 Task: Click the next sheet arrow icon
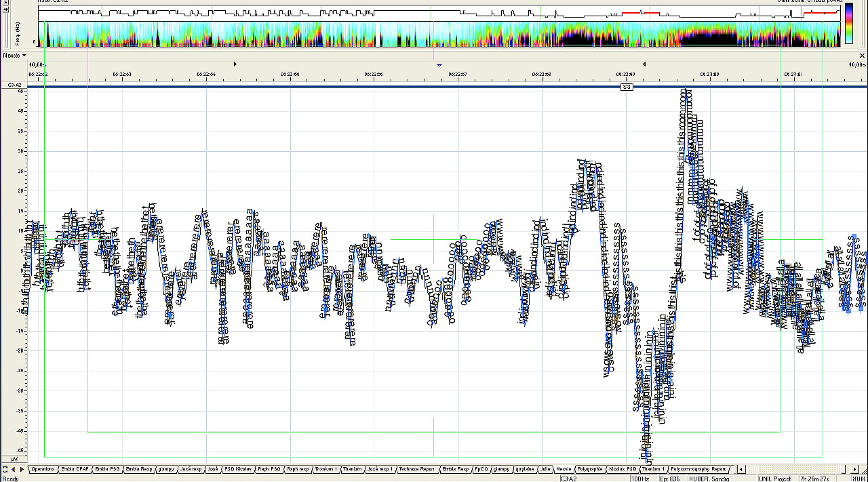(21, 469)
